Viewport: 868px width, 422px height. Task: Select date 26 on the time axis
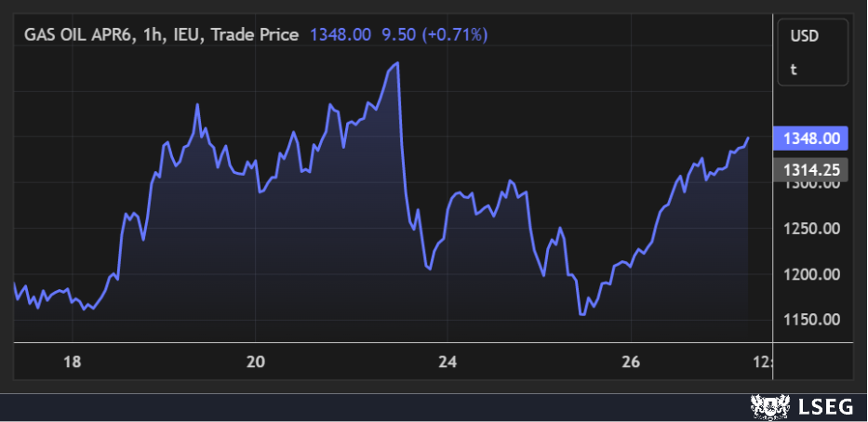tap(631, 361)
